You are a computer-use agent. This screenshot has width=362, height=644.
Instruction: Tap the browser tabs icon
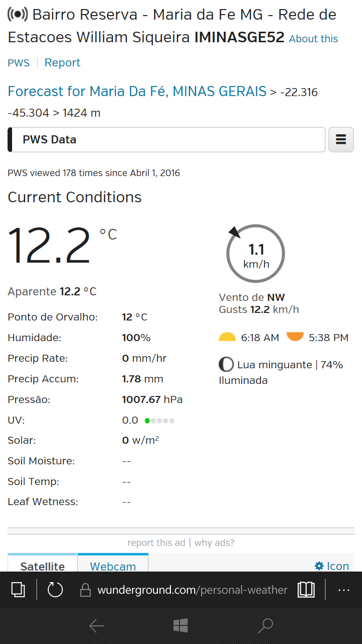(x=18, y=589)
